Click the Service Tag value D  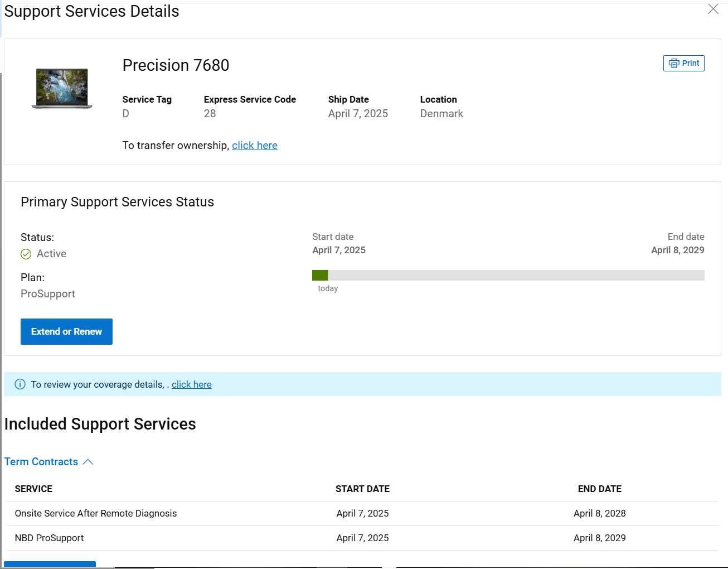[x=125, y=113]
